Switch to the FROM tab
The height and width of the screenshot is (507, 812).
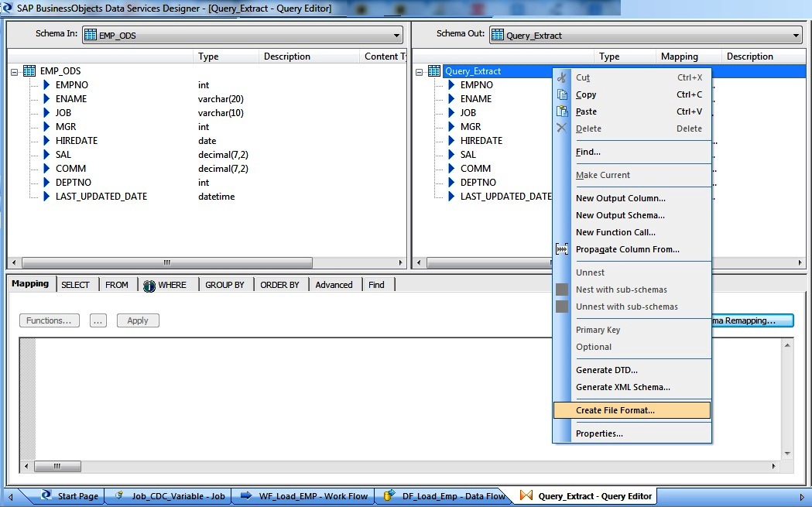click(x=117, y=285)
